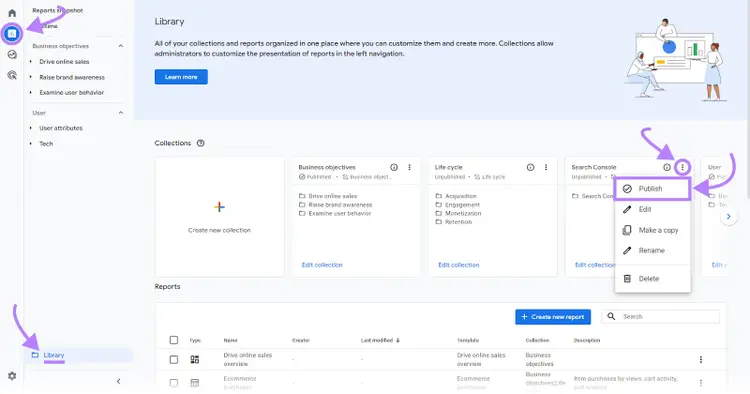750x394 pixels.
Task: Click the Learn more button
Action: [181, 77]
